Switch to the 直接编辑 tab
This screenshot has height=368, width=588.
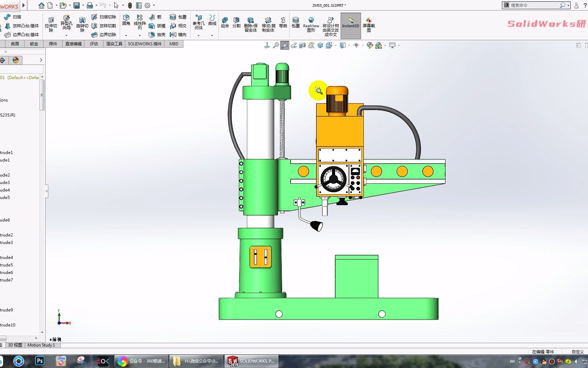click(x=73, y=44)
